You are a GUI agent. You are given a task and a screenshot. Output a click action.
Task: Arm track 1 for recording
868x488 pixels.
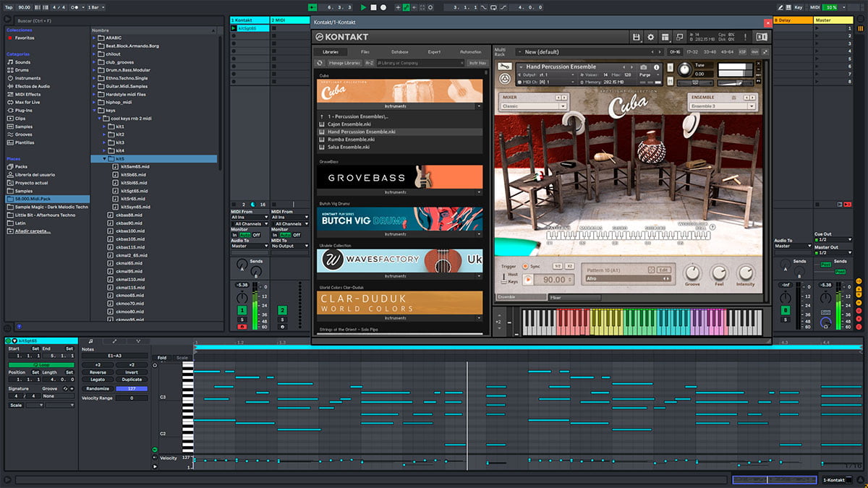tap(242, 326)
